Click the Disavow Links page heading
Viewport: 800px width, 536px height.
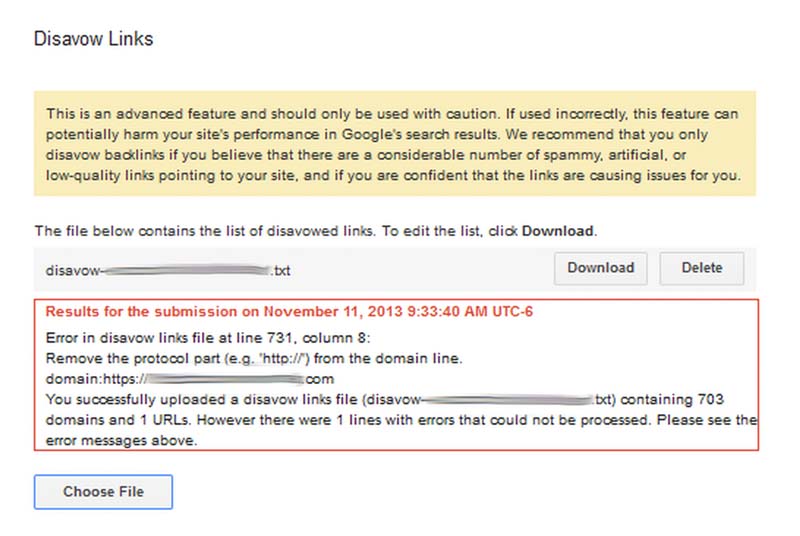point(93,39)
